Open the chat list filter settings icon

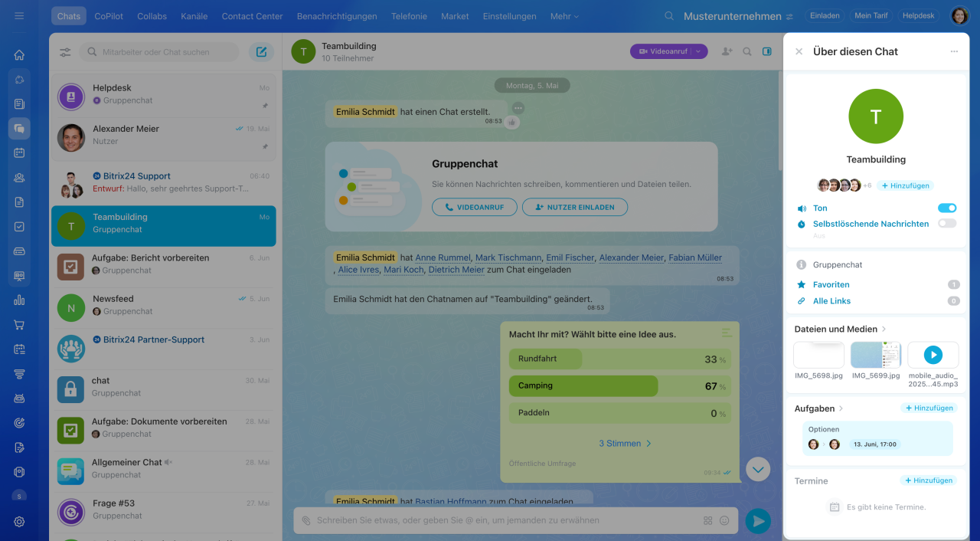(x=65, y=52)
